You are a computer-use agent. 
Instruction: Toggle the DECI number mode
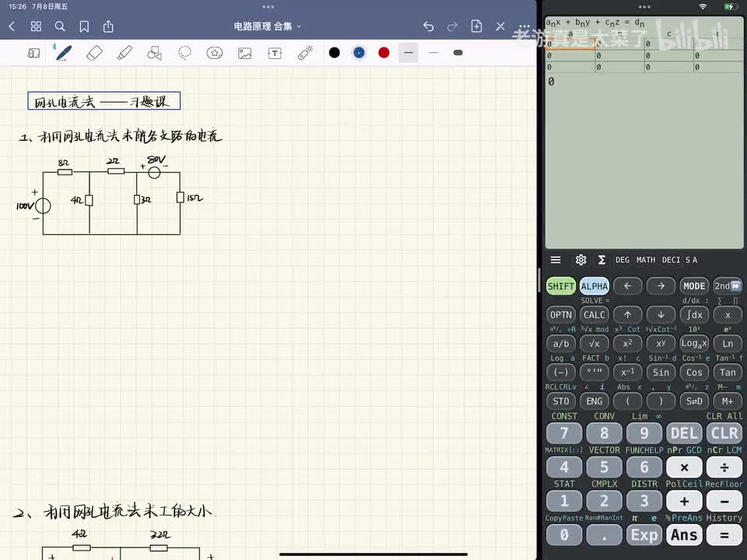[x=671, y=260]
